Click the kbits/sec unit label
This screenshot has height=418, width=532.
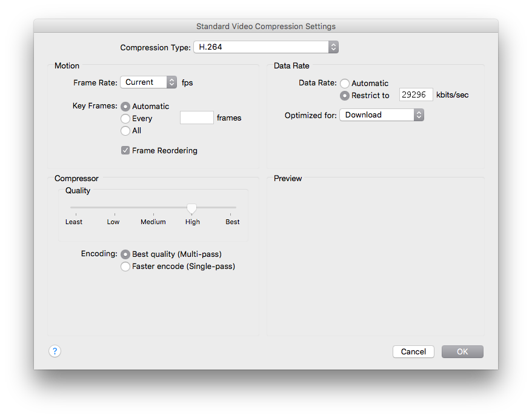click(452, 95)
